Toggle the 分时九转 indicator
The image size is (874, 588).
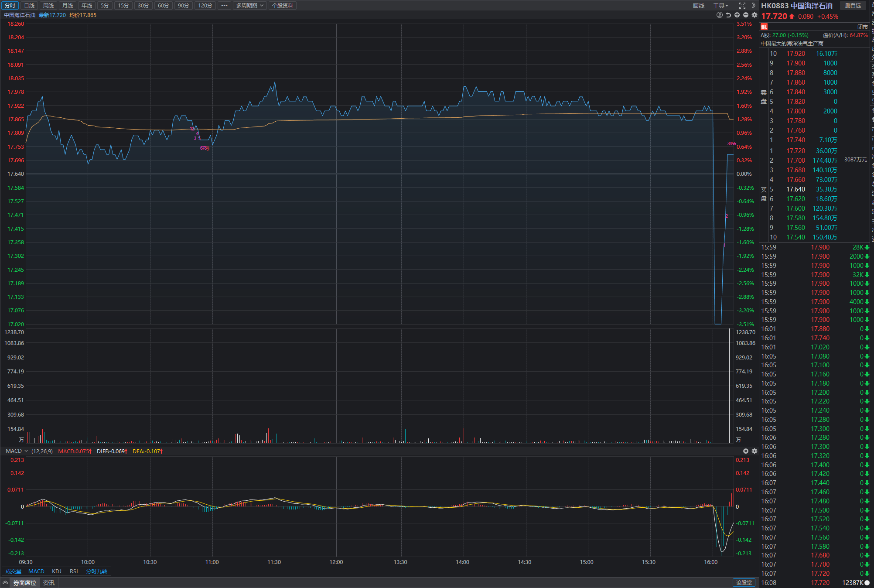click(x=96, y=571)
